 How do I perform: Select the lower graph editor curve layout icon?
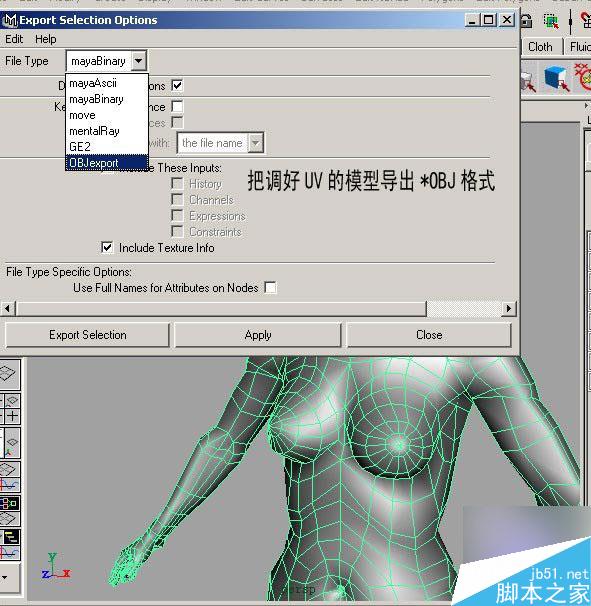[x=10, y=553]
